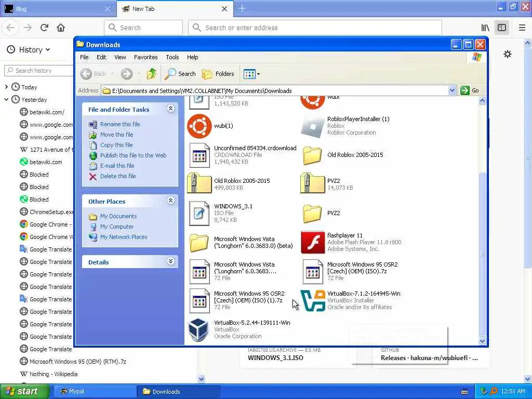This screenshot has width=532, height=399.
Task: Click the browser reload icon
Action: coord(44,28)
